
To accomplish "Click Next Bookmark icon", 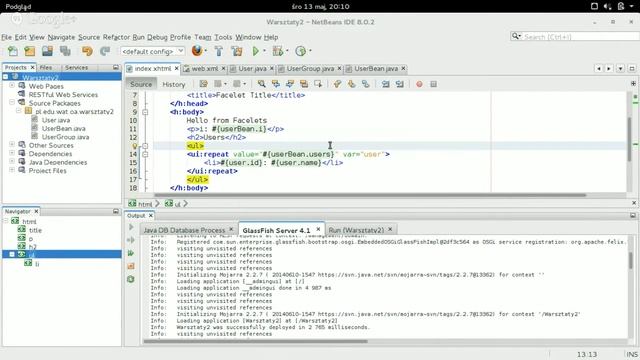I will 351,84.
